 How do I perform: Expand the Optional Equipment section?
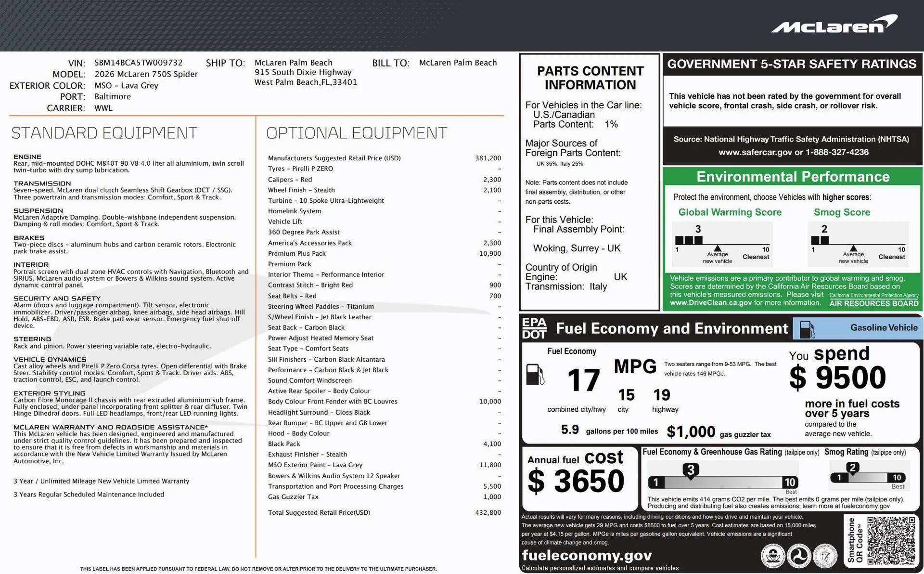click(357, 132)
